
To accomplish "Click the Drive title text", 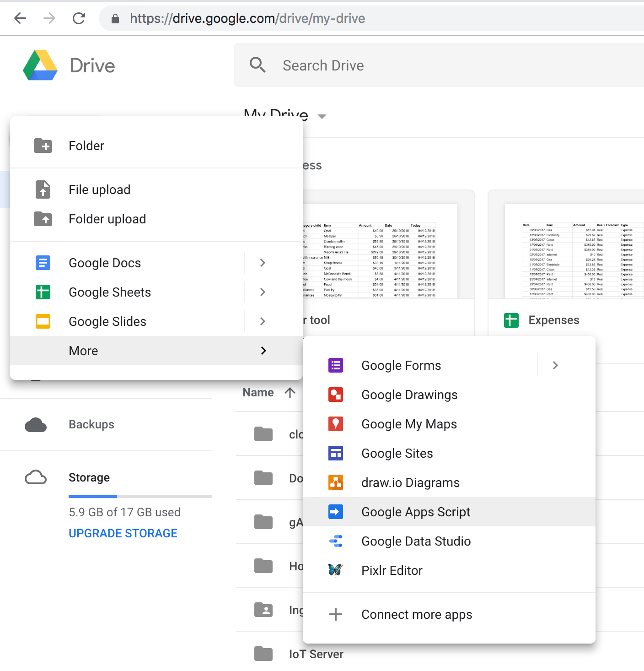I will click(92, 65).
